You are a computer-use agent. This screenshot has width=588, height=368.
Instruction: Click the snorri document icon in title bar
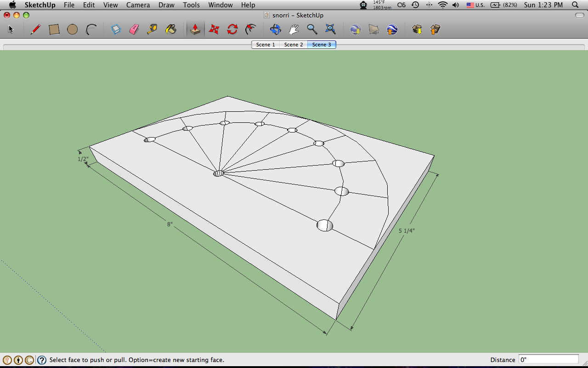tap(267, 15)
